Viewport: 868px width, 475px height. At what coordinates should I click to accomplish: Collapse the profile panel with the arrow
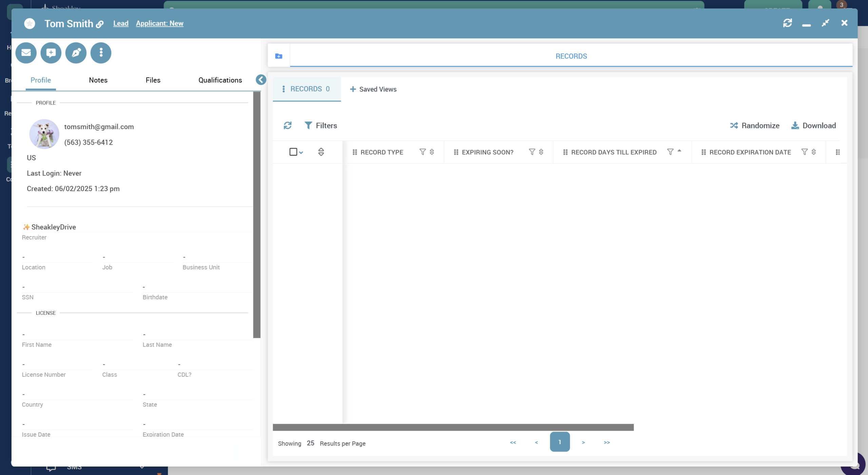pos(261,80)
